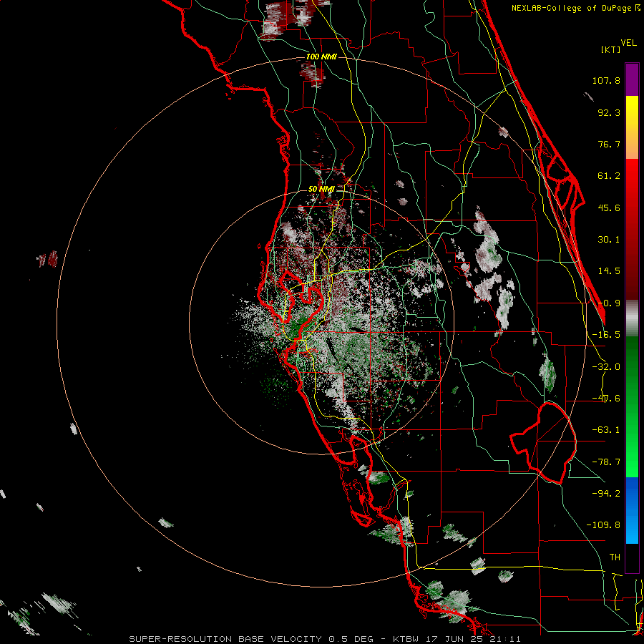This screenshot has width=644, height=644.
Task: Select the 45.6 velocity scale value
Action: pos(609,208)
